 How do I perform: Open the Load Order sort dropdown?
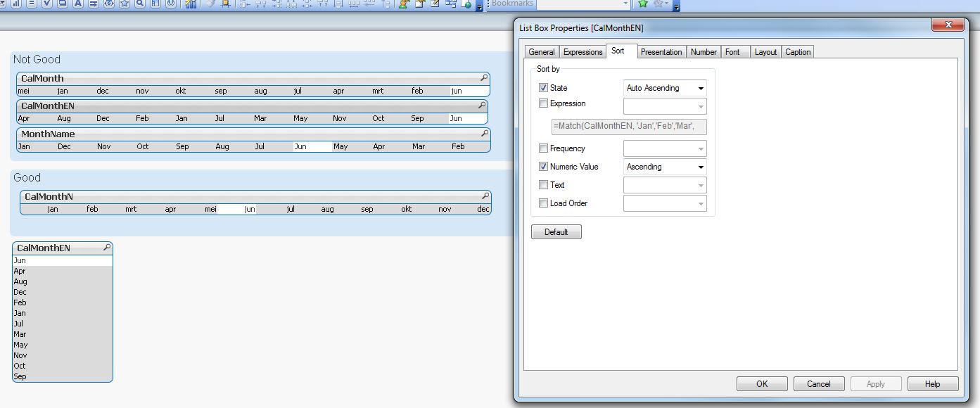click(x=665, y=203)
